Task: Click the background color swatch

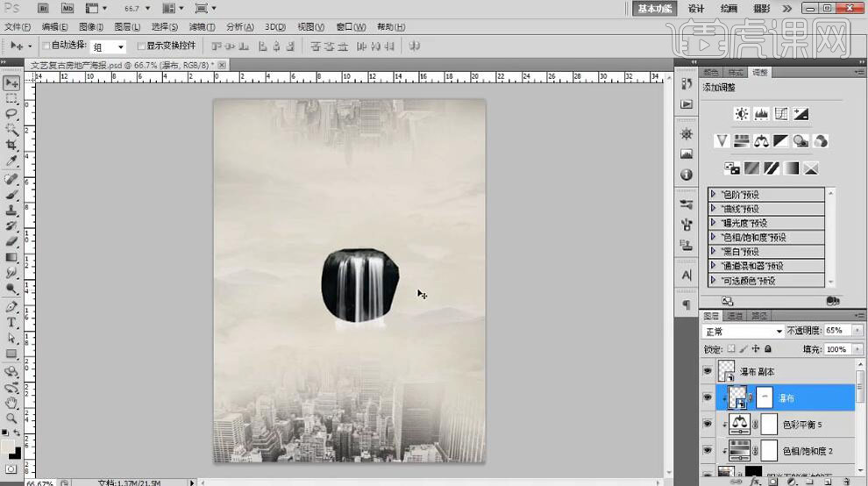Action: pos(17,454)
